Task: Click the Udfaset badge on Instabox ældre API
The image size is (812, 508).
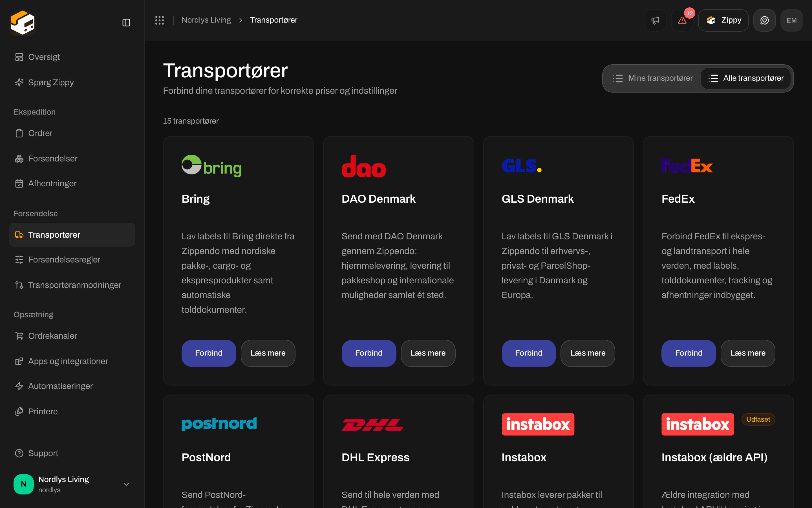Action: (x=758, y=419)
